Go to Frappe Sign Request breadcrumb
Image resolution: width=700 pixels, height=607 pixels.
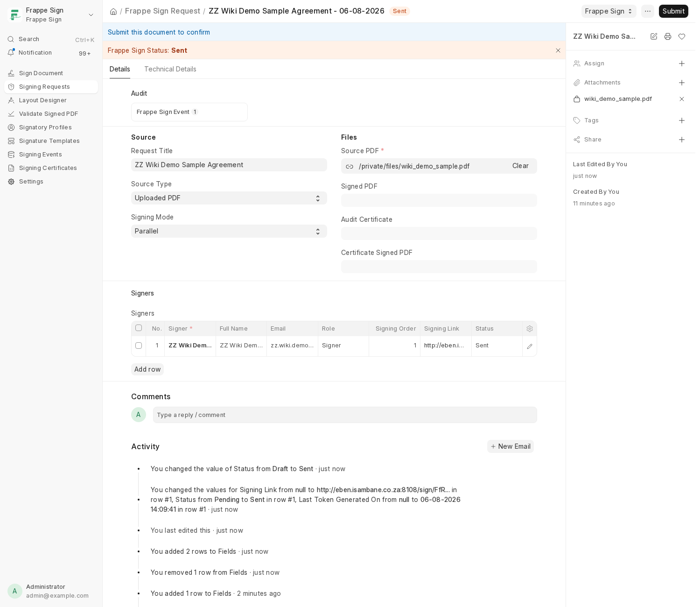coord(162,11)
